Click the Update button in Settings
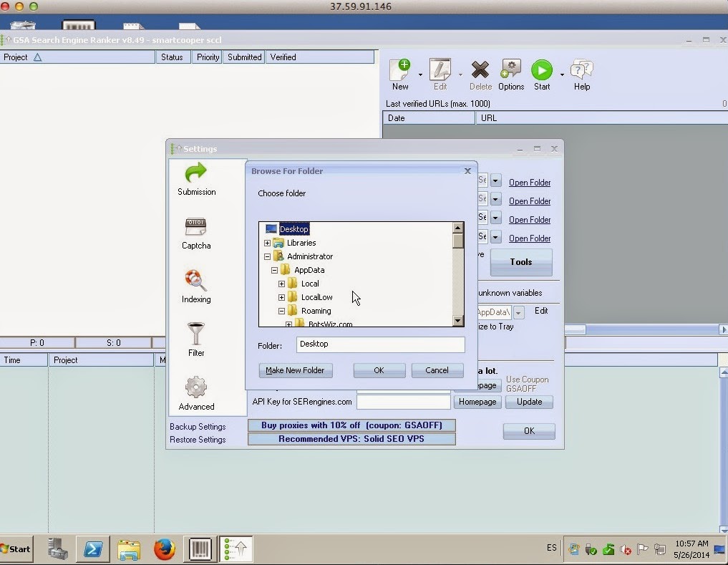 [x=529, y=402]
